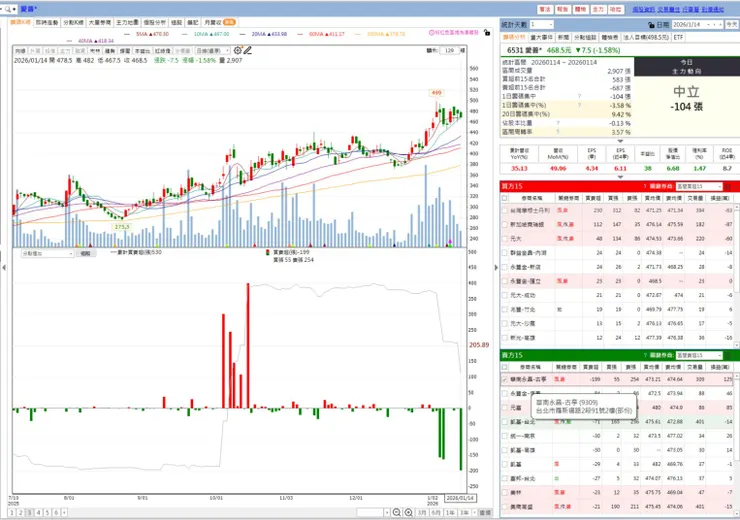740x520 pixels.
Task: Open the stock search magnifier icon
Action: coord(8,9)
